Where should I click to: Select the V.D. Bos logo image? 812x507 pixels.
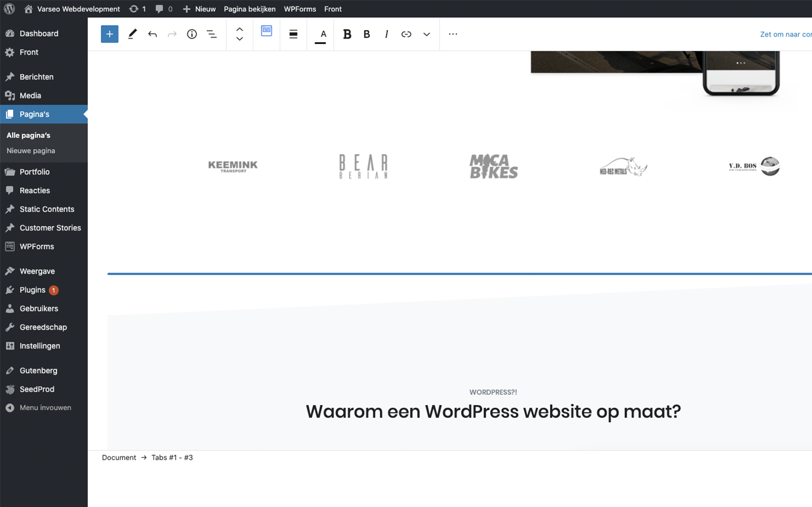tap(754, 166)
